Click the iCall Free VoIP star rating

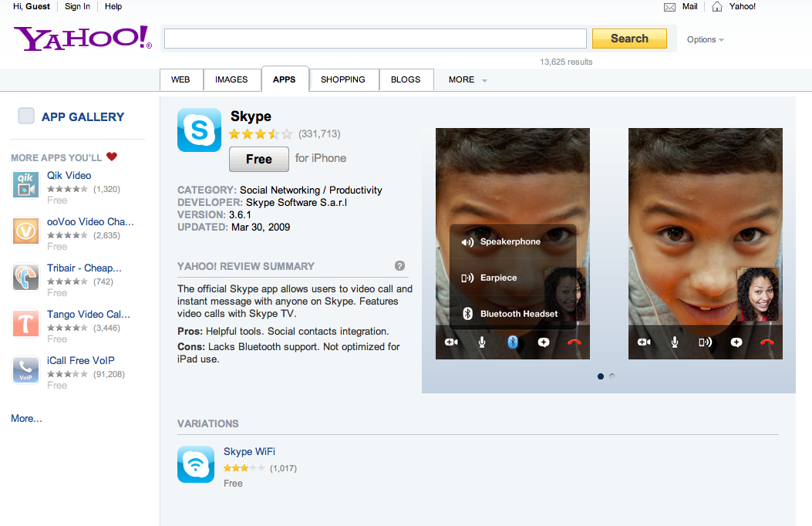point(67,374)
